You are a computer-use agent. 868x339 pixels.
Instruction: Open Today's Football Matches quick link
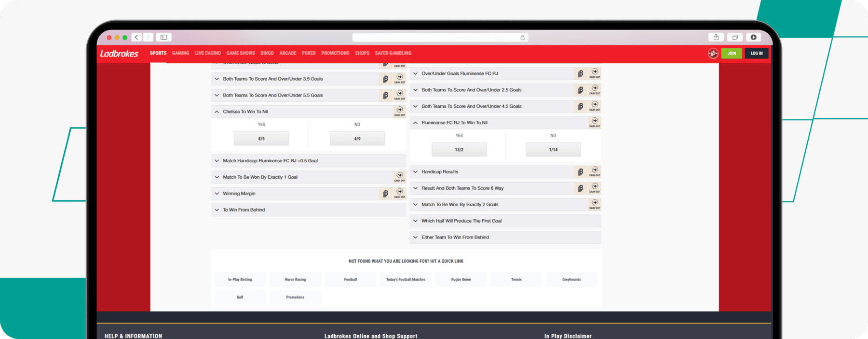406,280
